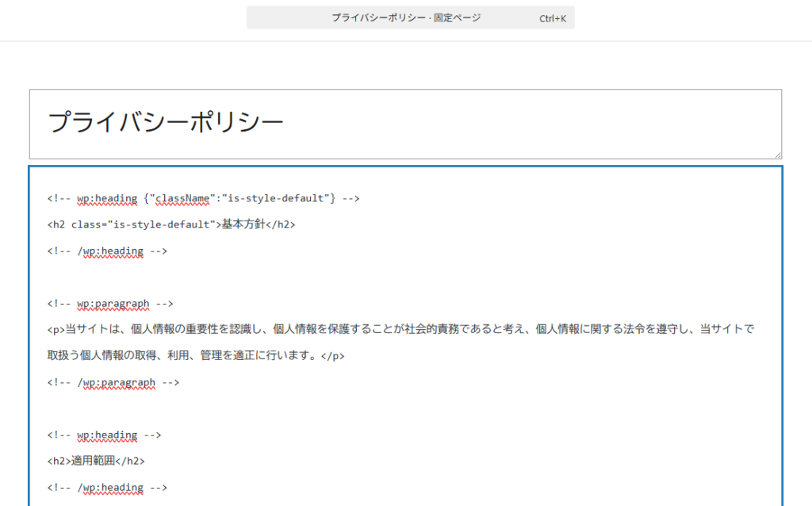Click the empty line above the wp:paragraph comment
812x506 pixels.
point(238,277)
